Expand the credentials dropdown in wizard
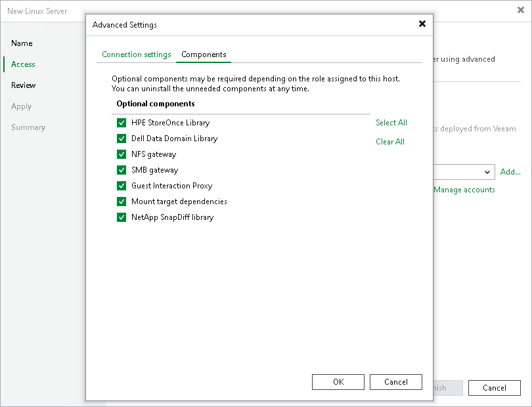The height and width of the screenshot is (407, 532). click(487, 172)
